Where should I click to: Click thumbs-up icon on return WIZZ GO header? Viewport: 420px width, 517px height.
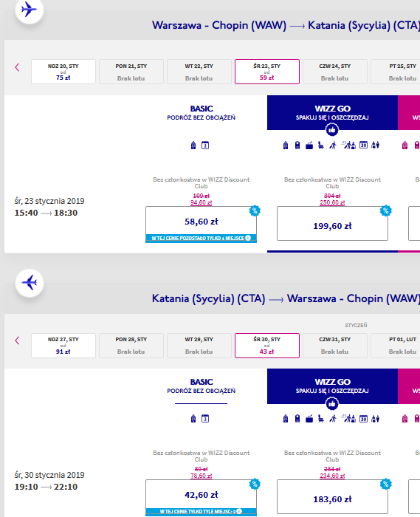[332, 403]
